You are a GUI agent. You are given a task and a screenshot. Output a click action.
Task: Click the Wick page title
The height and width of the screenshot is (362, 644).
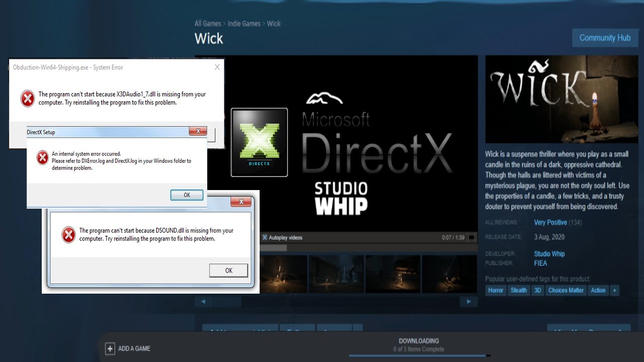pos(209,38)
